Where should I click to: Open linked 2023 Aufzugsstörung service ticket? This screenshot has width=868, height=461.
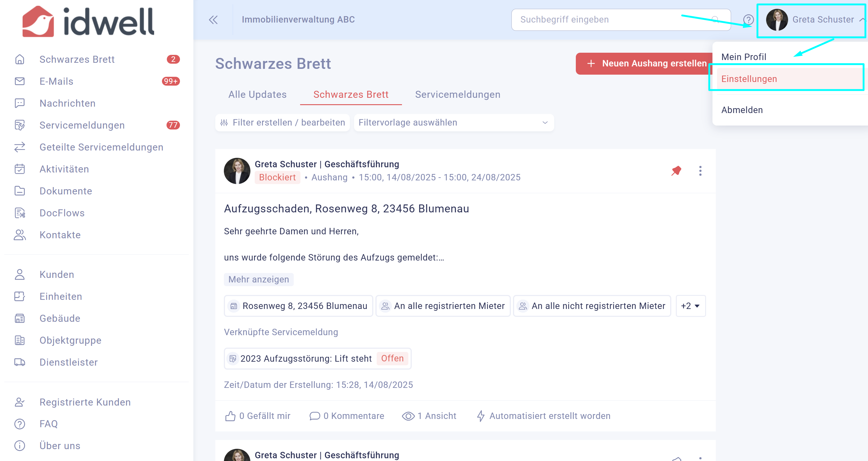coord(306,359)
